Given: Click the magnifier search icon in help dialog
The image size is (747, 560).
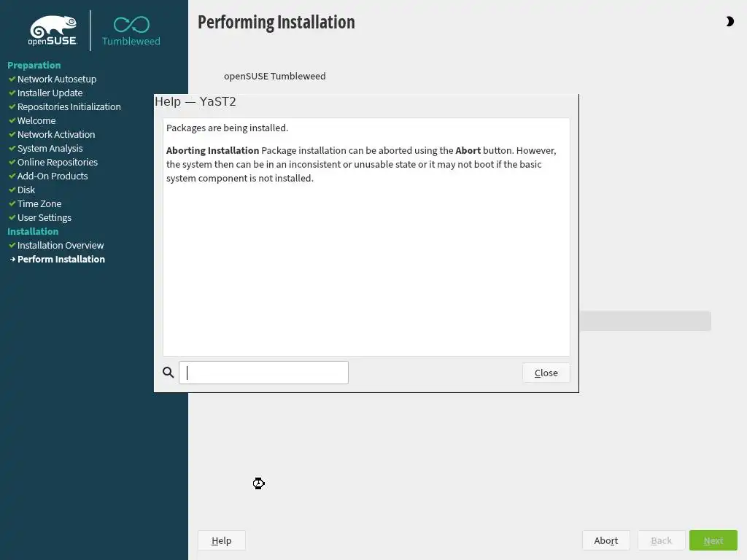Looking at the screenshot, I should (x=169, y=373).
